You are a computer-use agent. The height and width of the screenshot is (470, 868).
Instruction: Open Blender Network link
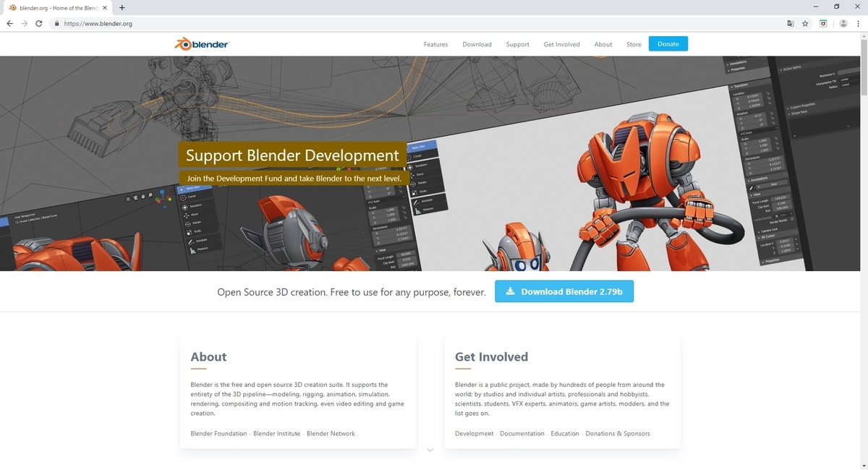[331, 433]
